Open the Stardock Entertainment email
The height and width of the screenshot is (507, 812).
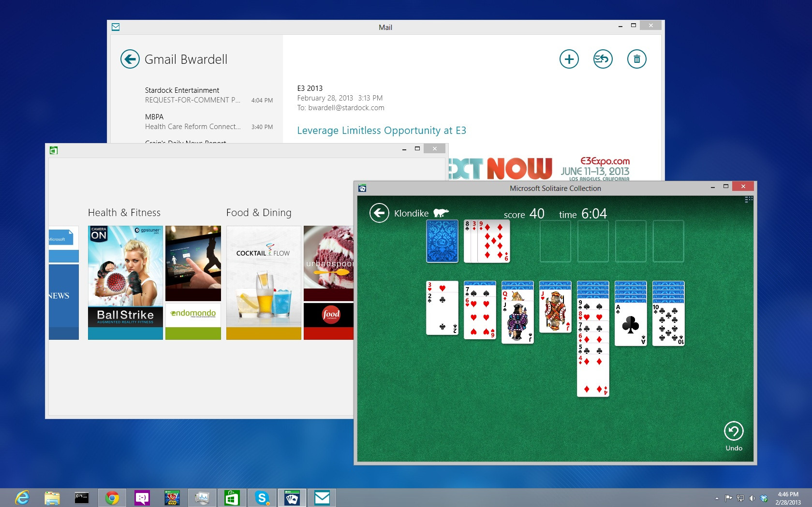coord(208,95)
